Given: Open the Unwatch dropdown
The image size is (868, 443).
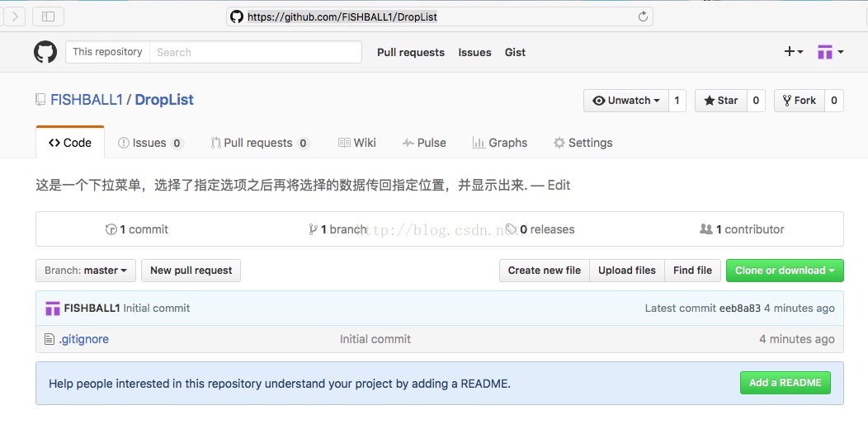Looking at the screenshot, I should pos(626,101).
